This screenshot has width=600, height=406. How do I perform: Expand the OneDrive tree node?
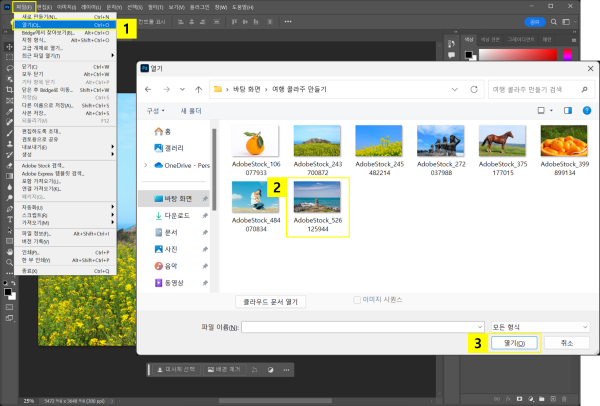pos(146,165)
